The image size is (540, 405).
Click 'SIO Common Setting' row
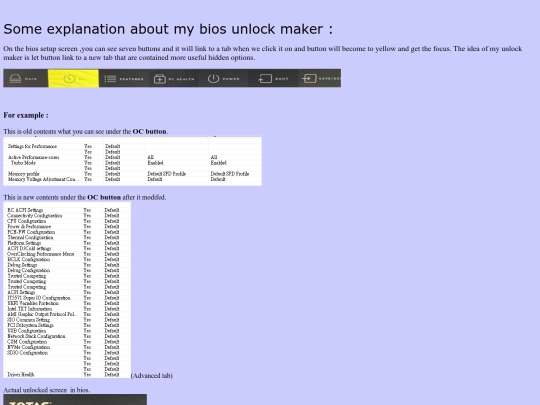67,320
